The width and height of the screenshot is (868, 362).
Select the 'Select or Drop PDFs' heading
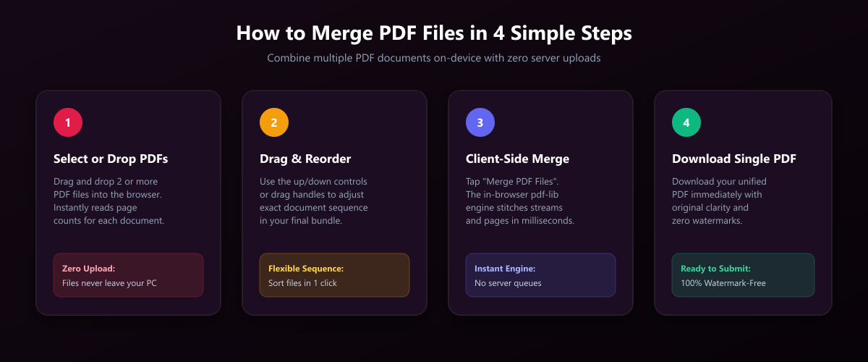[111, 159]
